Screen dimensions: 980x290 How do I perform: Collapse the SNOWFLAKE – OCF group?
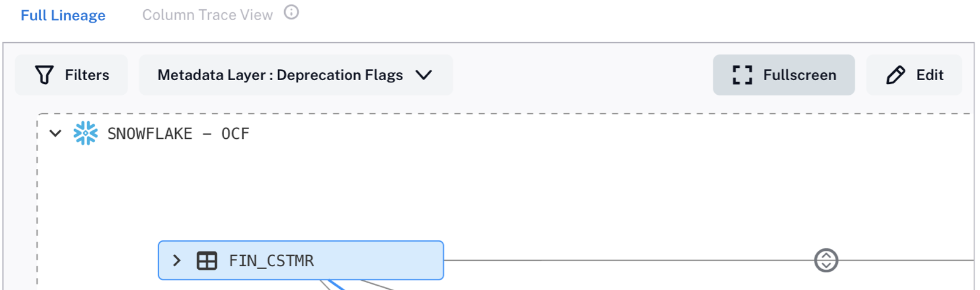pos(55,133)
